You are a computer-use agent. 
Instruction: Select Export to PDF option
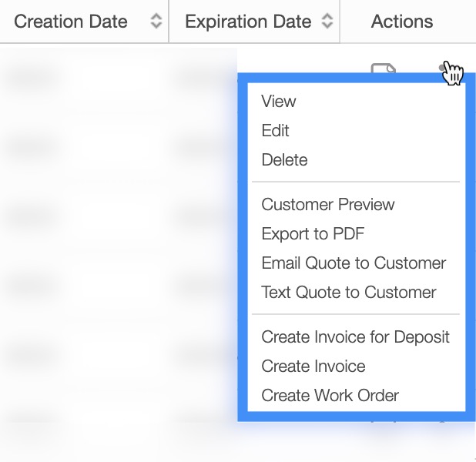click(313, 233)
